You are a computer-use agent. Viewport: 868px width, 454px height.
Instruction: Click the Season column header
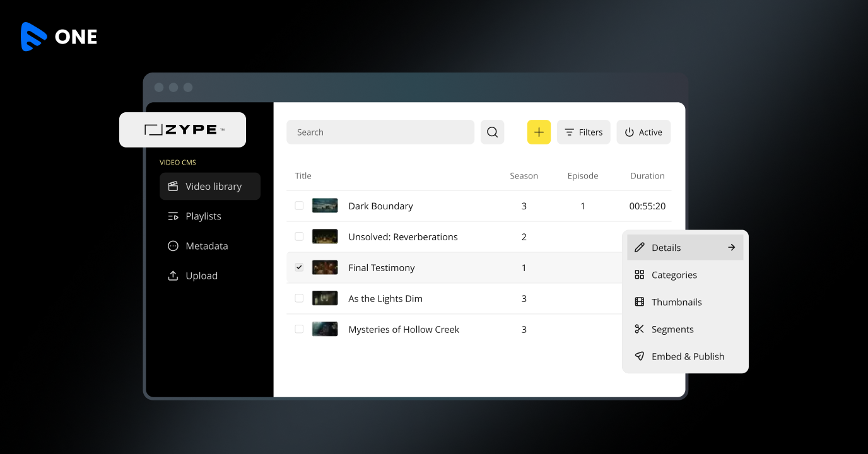pos(524,176)
